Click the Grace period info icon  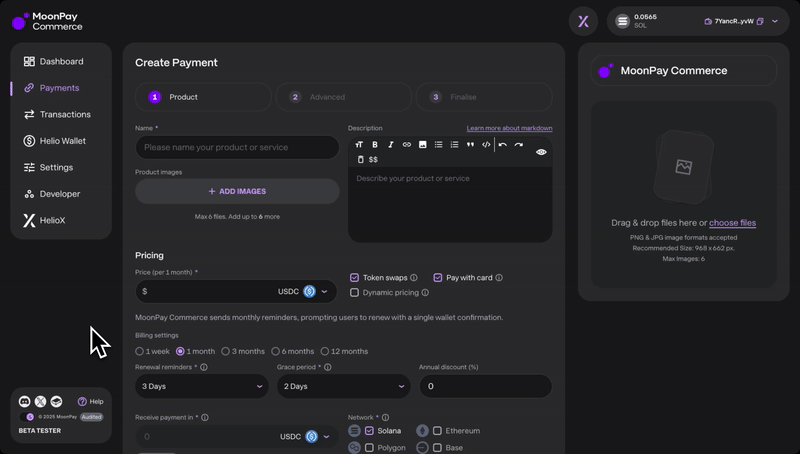(x=328, y=367)
